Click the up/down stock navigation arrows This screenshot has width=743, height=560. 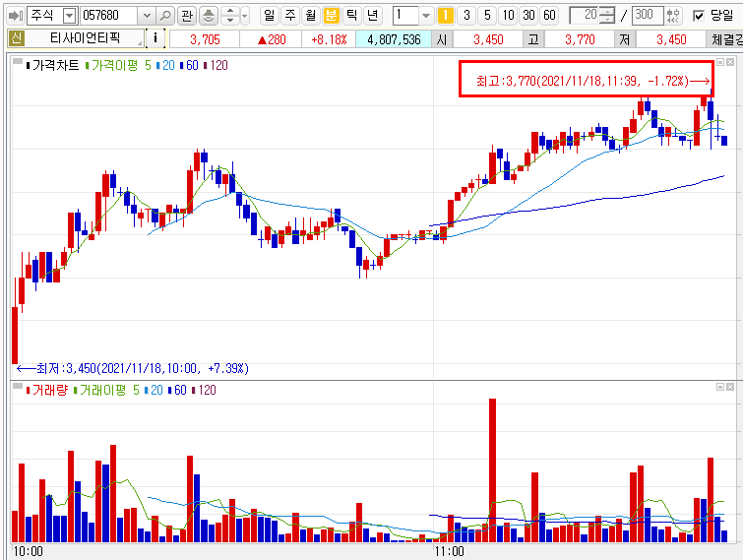(x=230, y=16)
